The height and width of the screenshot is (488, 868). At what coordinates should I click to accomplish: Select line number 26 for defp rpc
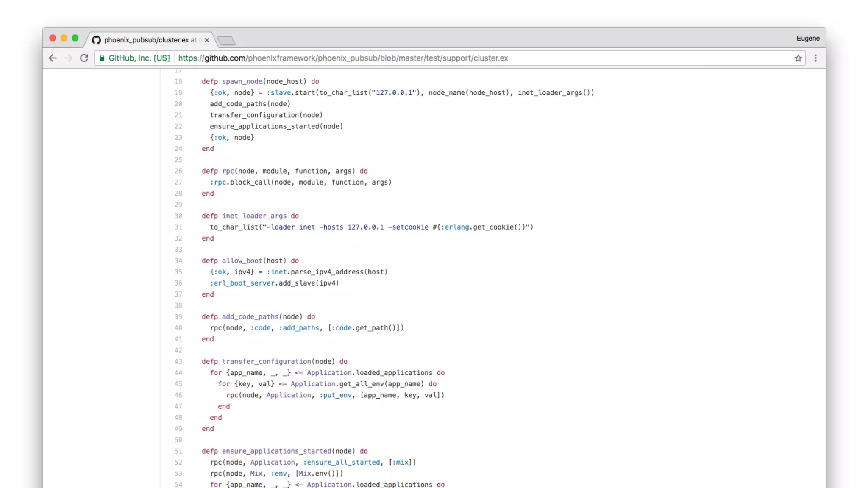[x=178, y=171]
